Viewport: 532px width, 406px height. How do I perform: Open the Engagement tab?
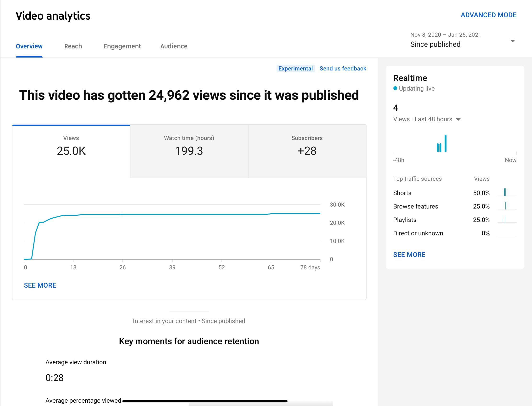[x=122, y=46]
